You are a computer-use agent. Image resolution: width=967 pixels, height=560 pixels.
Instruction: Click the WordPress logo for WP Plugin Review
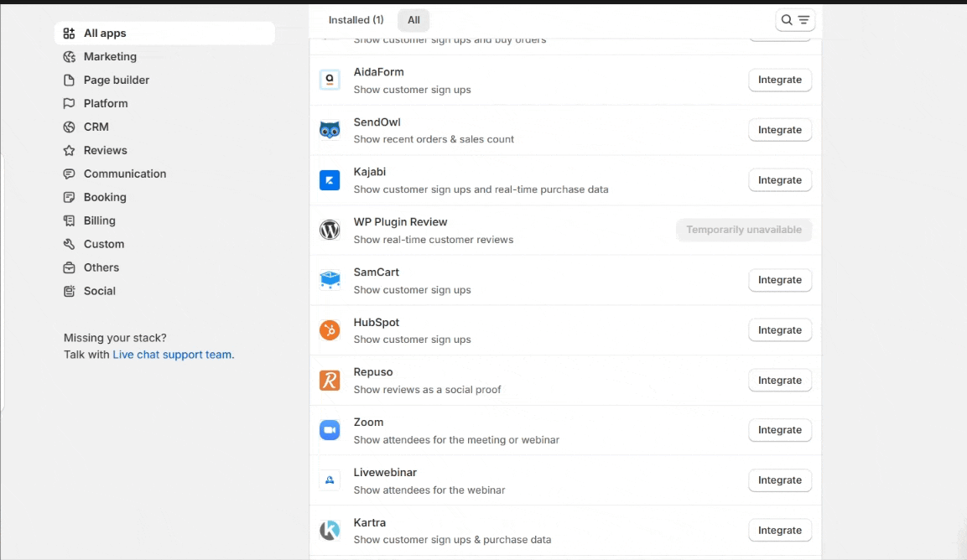[330, 230]
